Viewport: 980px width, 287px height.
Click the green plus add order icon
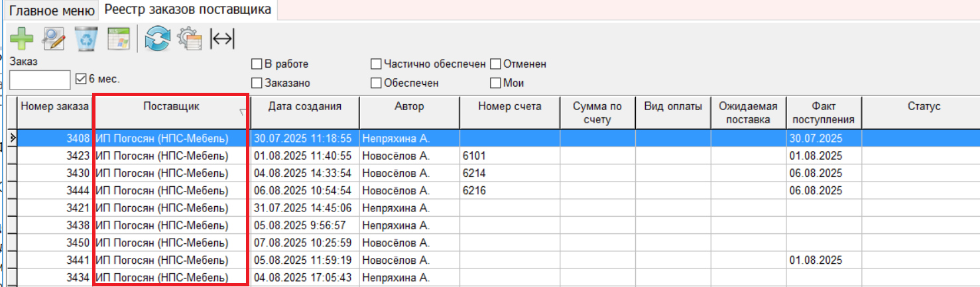[21, 38]
